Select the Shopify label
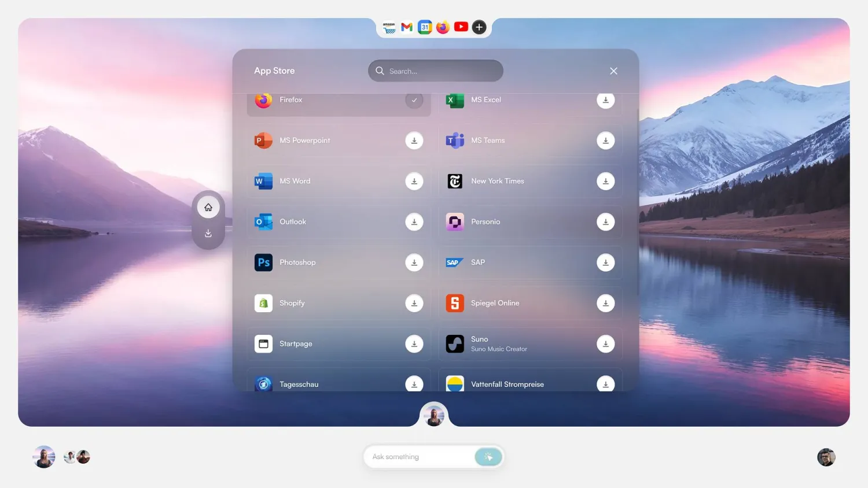868x488 pixels. 292,303
